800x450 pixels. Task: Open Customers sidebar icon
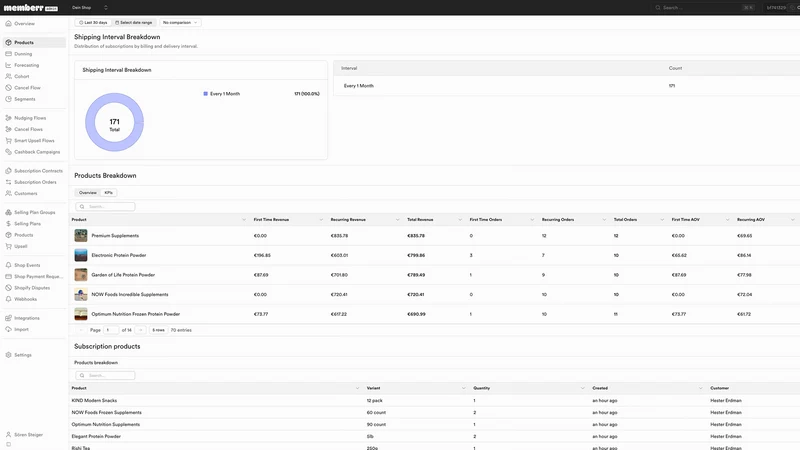[x=8, y=193]
